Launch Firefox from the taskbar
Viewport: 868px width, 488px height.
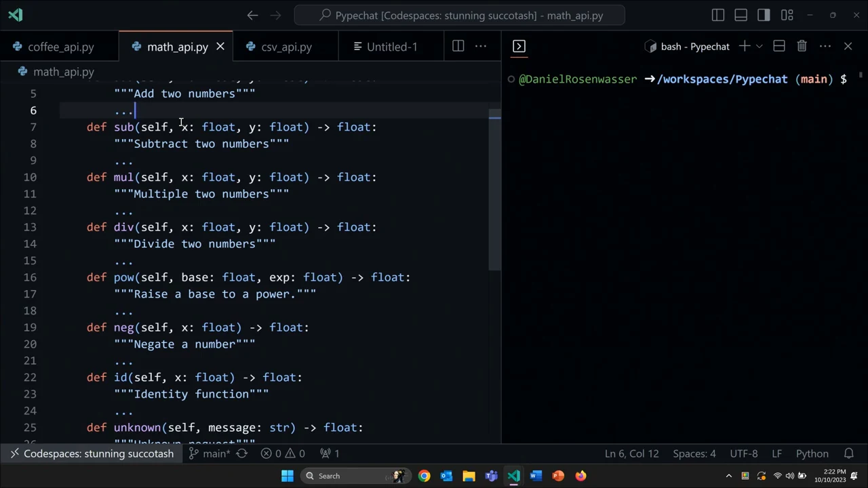580,476
